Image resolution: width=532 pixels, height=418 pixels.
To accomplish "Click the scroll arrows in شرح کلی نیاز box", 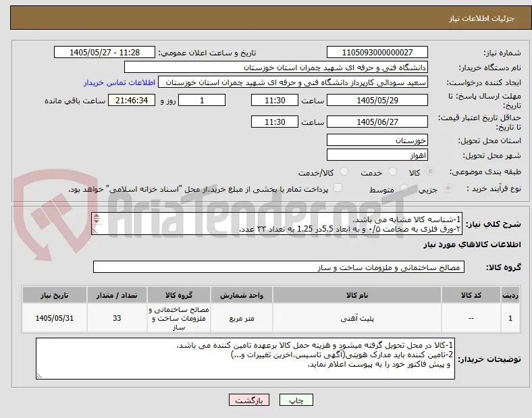I will click(x=97, y=219).
